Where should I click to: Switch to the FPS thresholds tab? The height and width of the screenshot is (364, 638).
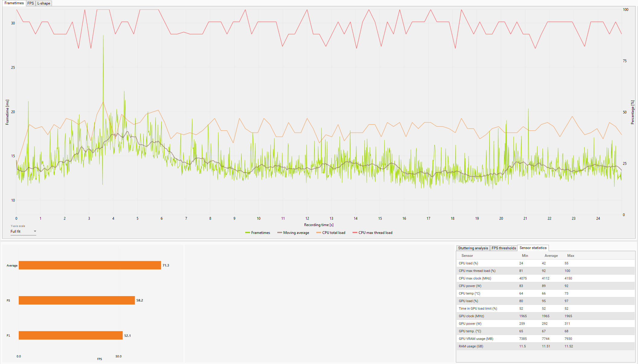(504, 248)
